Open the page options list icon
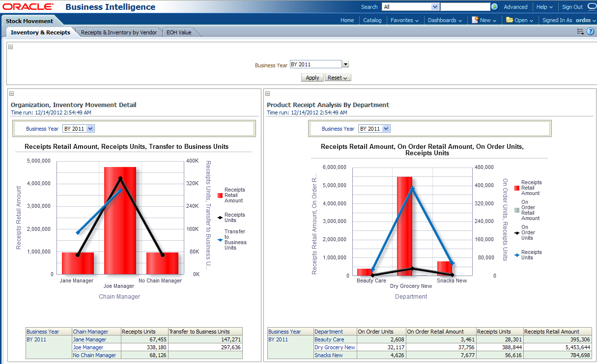 [580, 31]
